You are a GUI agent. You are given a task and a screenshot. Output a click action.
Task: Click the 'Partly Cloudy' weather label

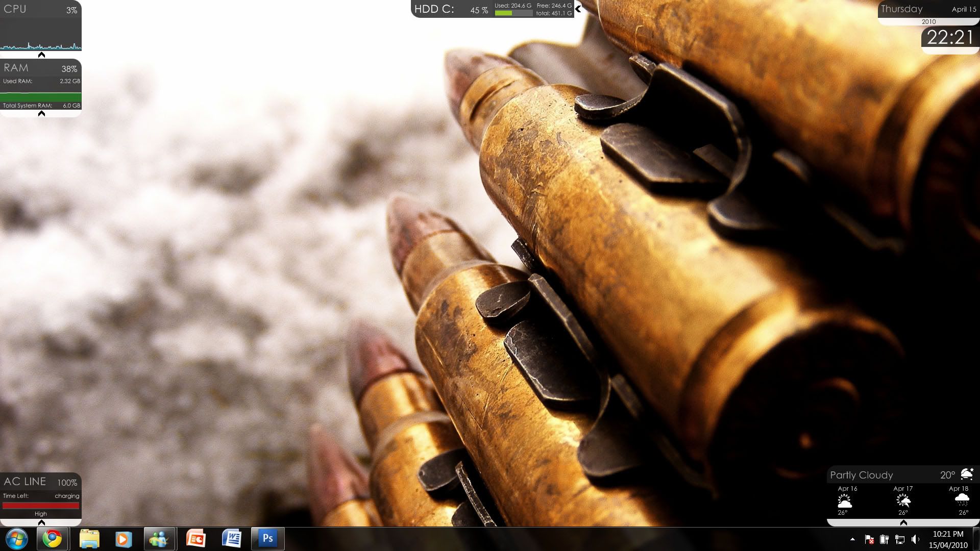tap(861, 475)
